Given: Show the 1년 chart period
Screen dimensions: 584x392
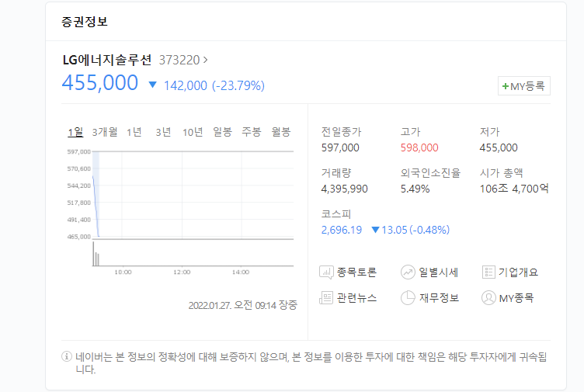Looking at the screenshot, I should coord(134,132).
